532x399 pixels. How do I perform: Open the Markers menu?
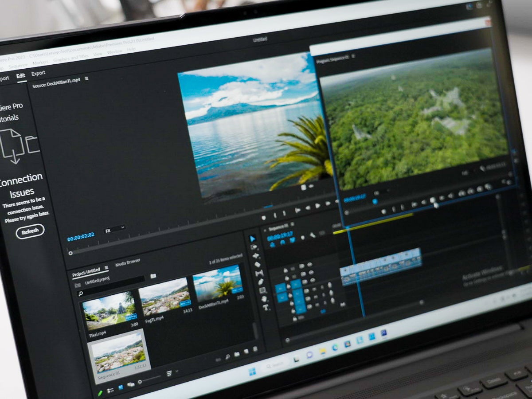(40, 62)
